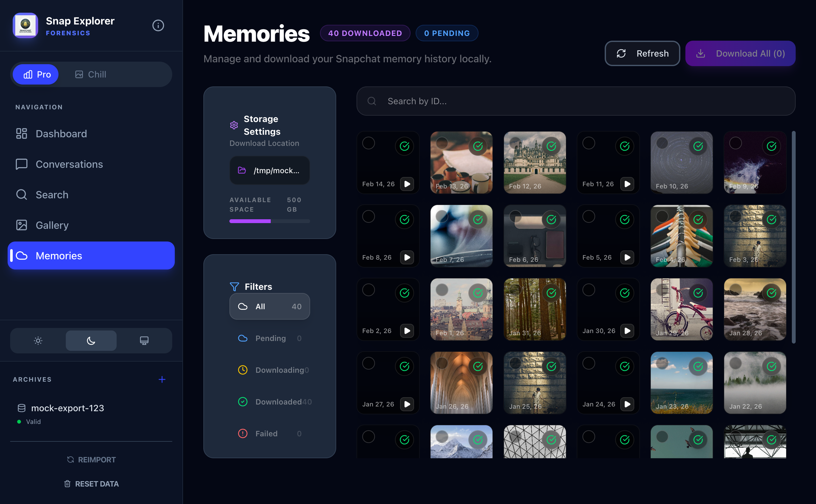Image resolution: width=816 pixels, height=504 pixels.
Task: Click the Filters funnel icon
Action: click(234, 286)
